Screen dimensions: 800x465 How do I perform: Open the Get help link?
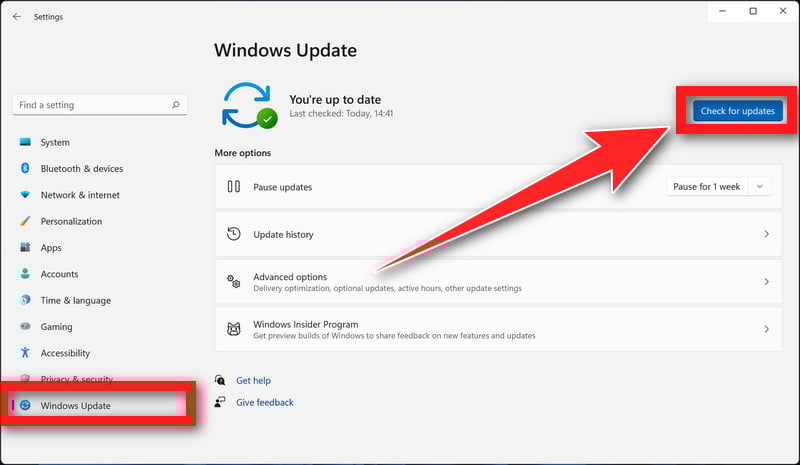click(253, 380)
